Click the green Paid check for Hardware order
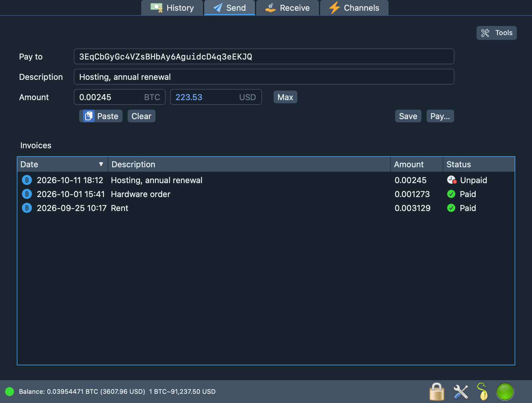The height and width of the screenshot is (403, 532). [x=451, y=194]
